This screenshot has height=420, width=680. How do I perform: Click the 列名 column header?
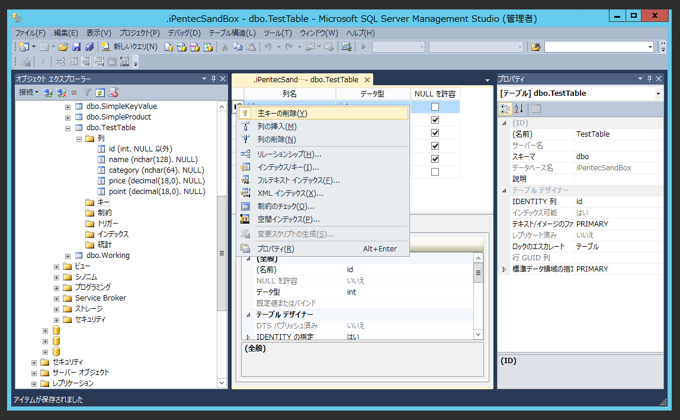tap(290, 94)
